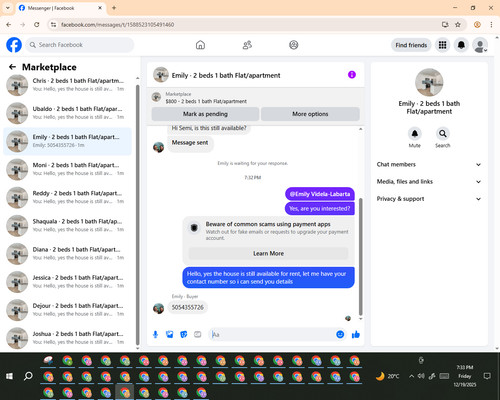The width and height of the screenshot is (500, 400).
Task: Open the Groups icon in top navigation
Action: point(294,45)
